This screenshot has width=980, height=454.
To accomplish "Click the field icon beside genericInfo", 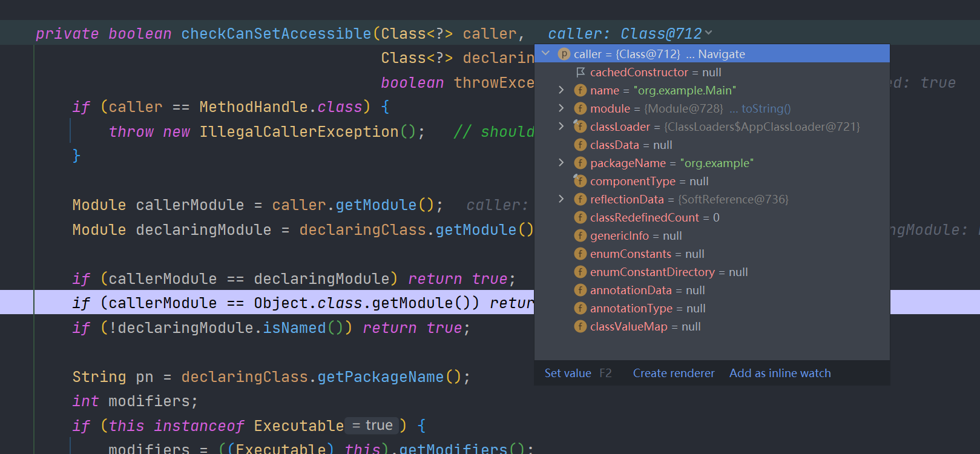I will point(580,235).
